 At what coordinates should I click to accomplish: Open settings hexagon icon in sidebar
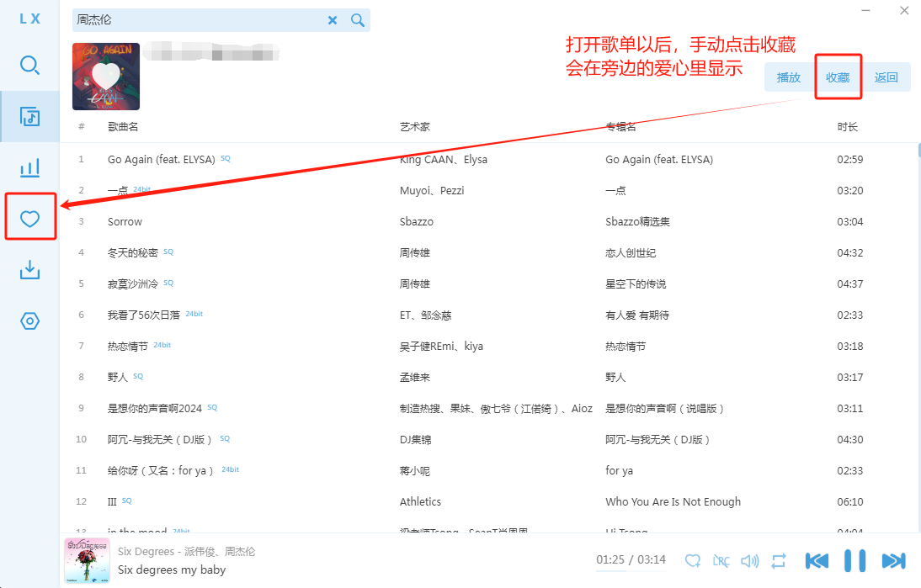coord(29,321)
